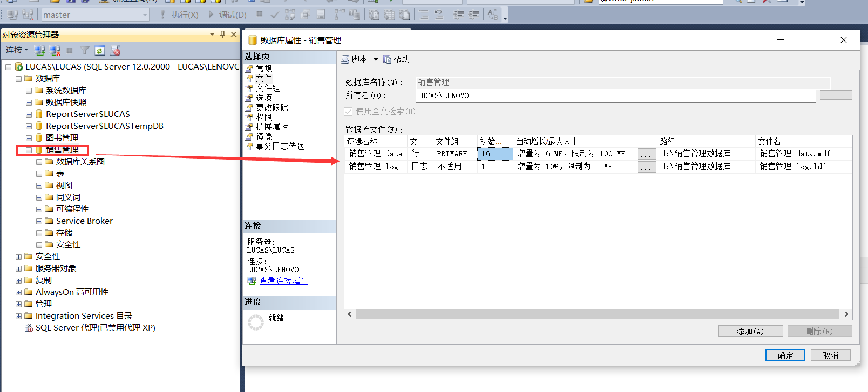Click the Cancel executing query stop icon
Screen dimensions: 868x392
click(x=260, y=15)
